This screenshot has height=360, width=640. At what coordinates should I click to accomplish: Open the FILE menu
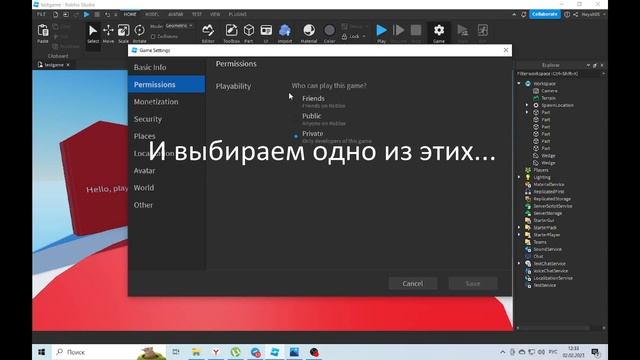click(x=41, y=14)
